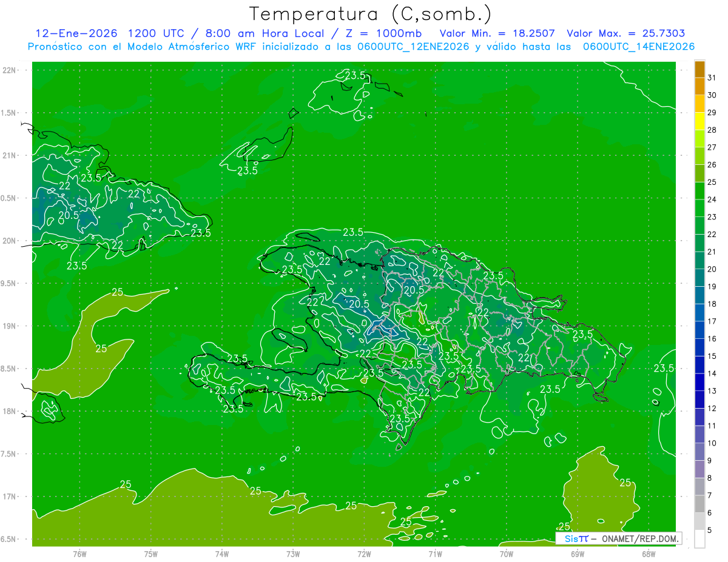Image resolution: width=728 pixels, height=562 pixels.
Task: Click the '70W' longitude axis label
Action: tap(507, 554)
